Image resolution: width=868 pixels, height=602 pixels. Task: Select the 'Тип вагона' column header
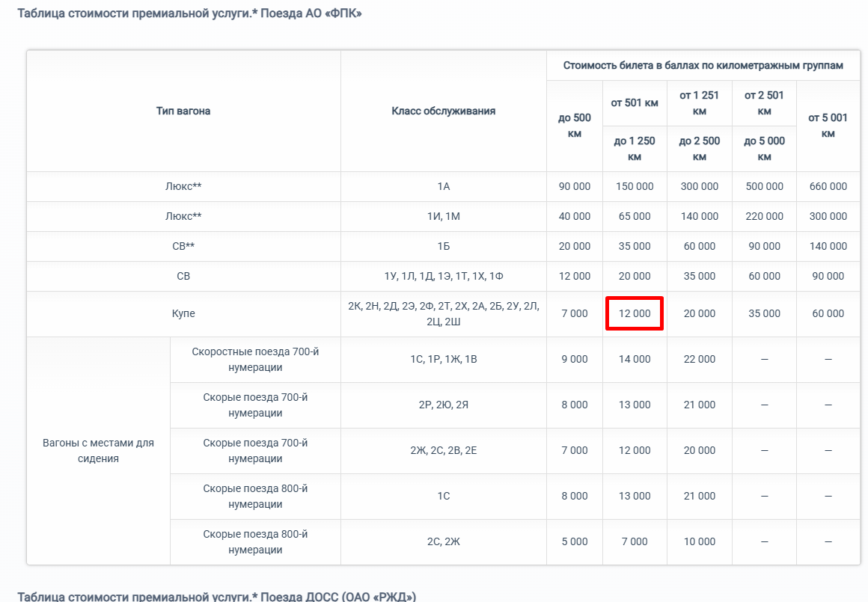pos(183,111)
